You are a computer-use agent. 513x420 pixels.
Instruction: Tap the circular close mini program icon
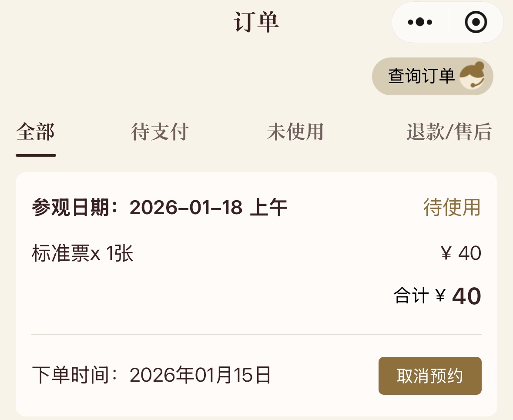tap(476, 22)
